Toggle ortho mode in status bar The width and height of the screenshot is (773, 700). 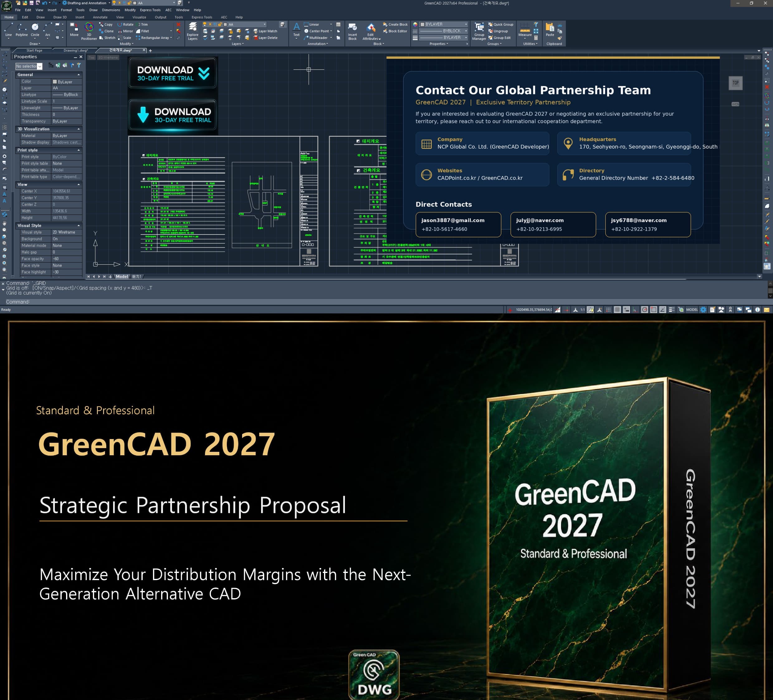(x=635, y=310)
